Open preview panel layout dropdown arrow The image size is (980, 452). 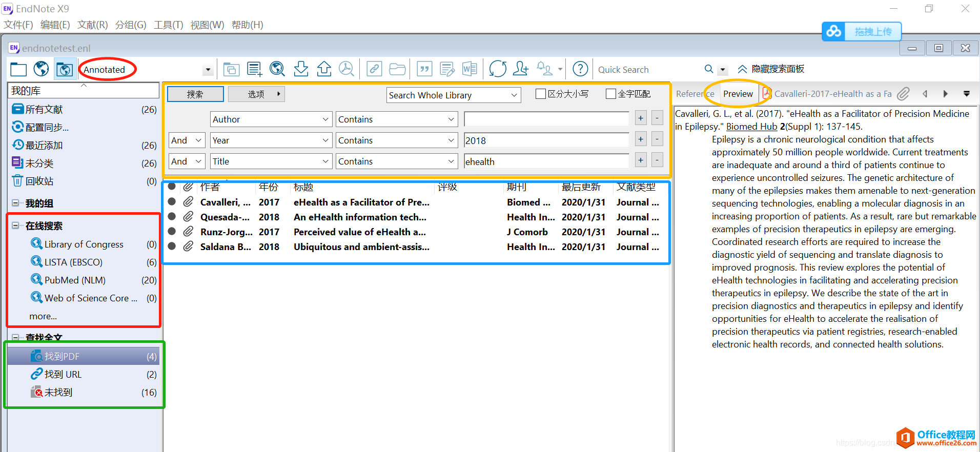coord(967,94)
